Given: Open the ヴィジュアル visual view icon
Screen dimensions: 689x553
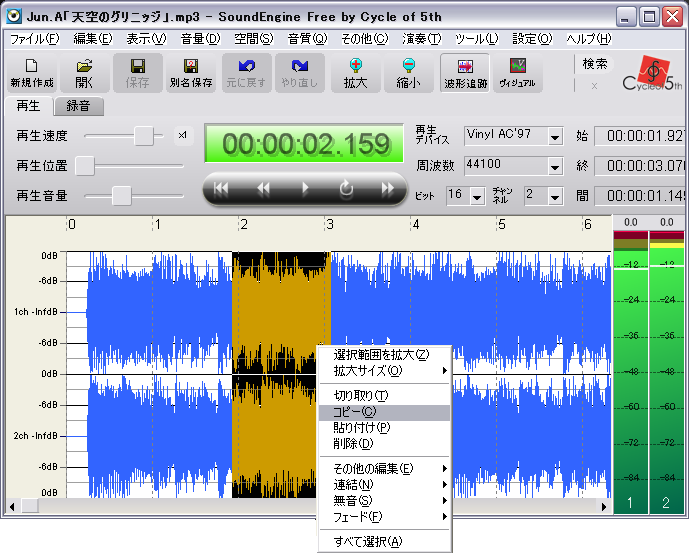Looking at the screenshot, I should tap(518, 73).
